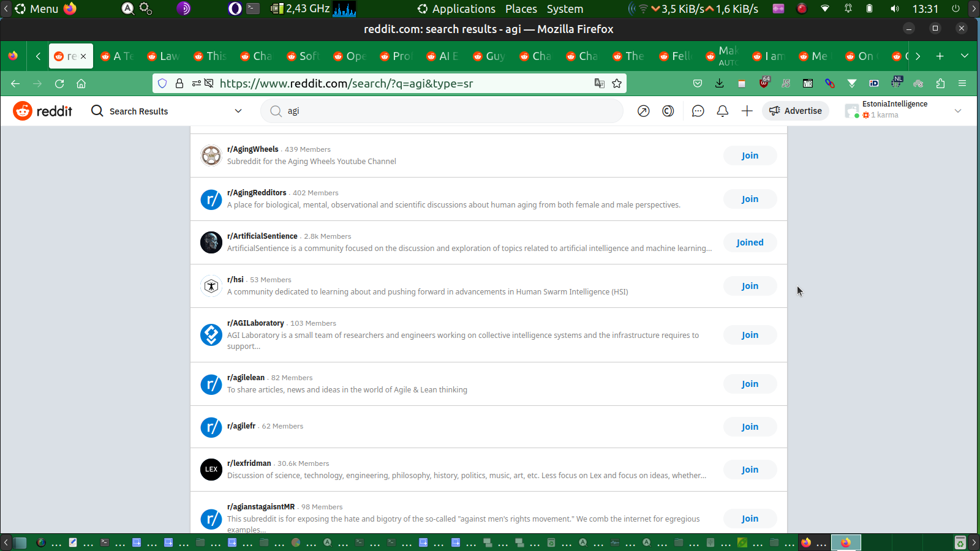Save page to Pocket
Image resolution: width=980 pixels, height=551 pixels.
[698, 83]
